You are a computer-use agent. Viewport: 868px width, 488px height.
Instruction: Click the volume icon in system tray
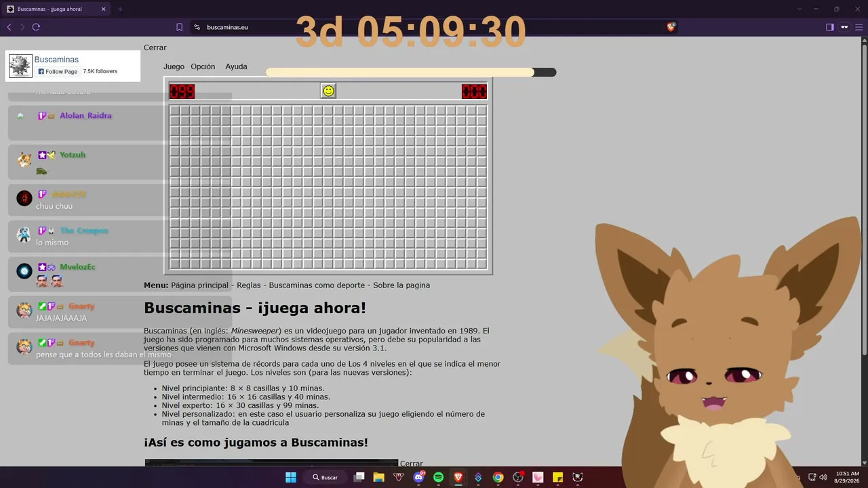pos(823,477)
